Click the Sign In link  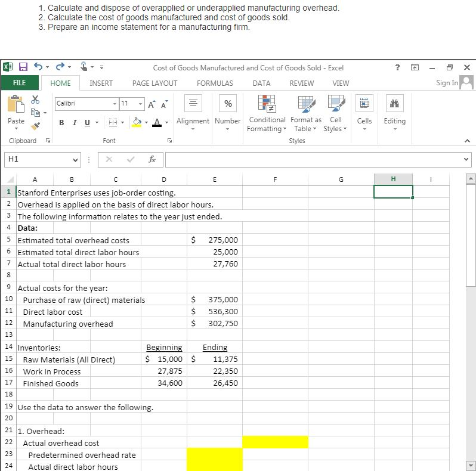(447, 83)
